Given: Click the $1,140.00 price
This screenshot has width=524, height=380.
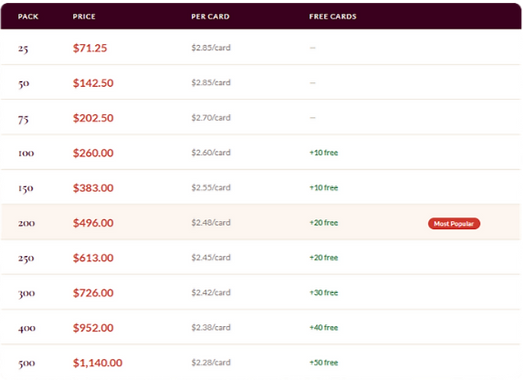Looking at the screenshot, I should coord(98,363).
